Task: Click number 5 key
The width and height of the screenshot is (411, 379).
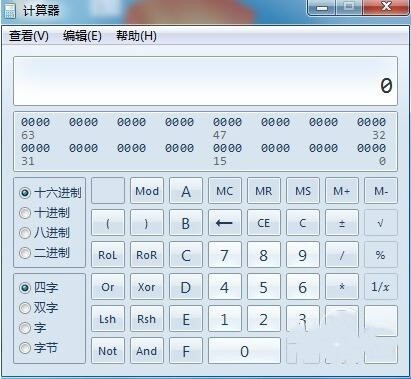Action: click(264, 287)
